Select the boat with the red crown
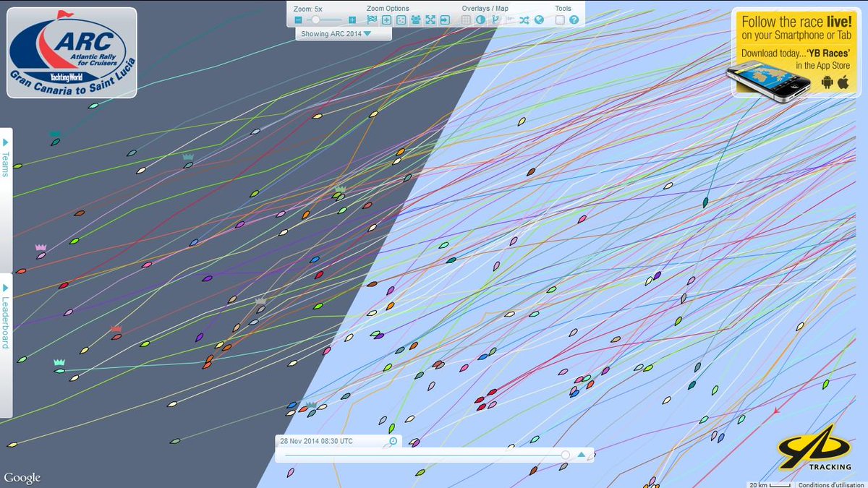The width and height of the screenshot is (868, 488). click(x=116, y=337)
